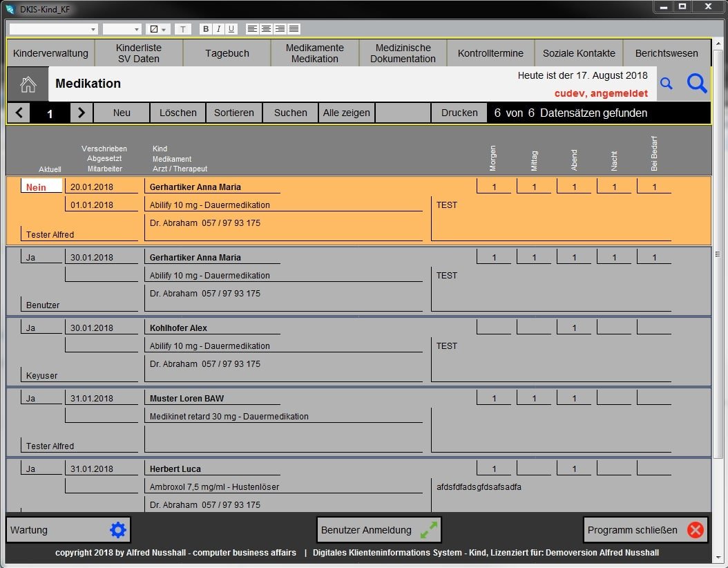Screen dimensions: 728x568
Task: Show all records with Alle zeigen
Action: point(346,113)
